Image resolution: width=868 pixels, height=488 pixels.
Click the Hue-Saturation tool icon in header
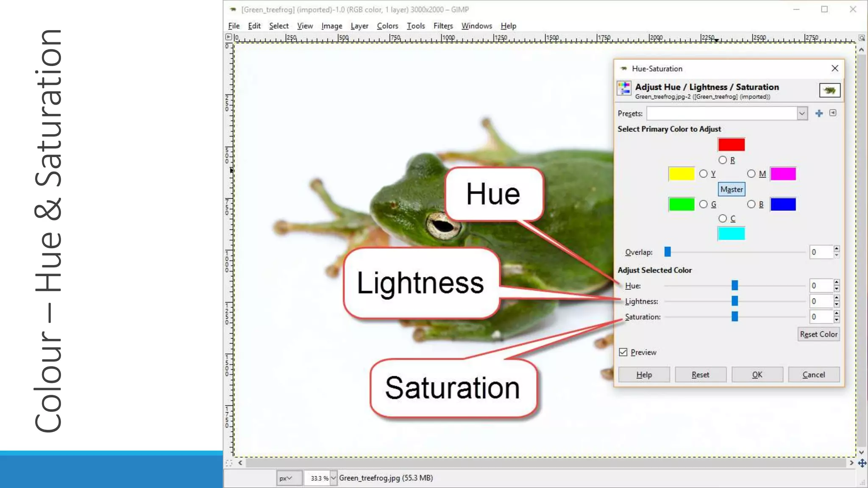[x=624, y=89]
